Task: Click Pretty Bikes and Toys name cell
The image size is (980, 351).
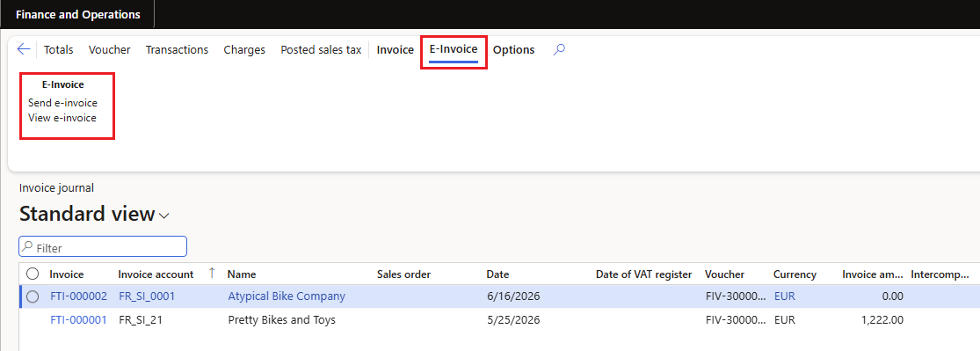Action: tap(282, 319)
